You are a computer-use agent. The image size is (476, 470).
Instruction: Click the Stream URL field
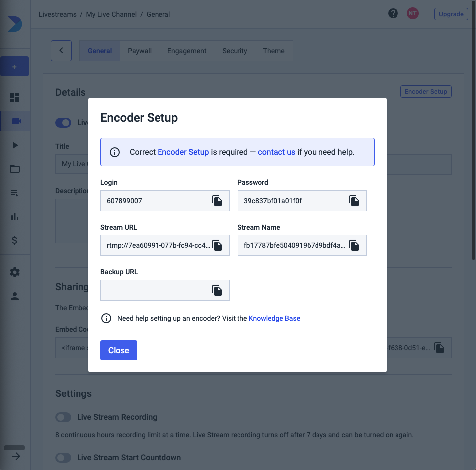(x=165, y=245)
